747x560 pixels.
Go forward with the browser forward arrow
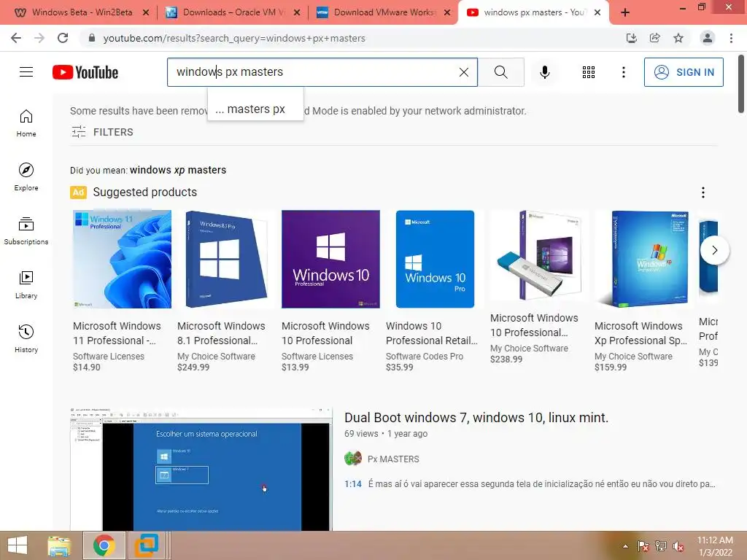tap(39, 38)
